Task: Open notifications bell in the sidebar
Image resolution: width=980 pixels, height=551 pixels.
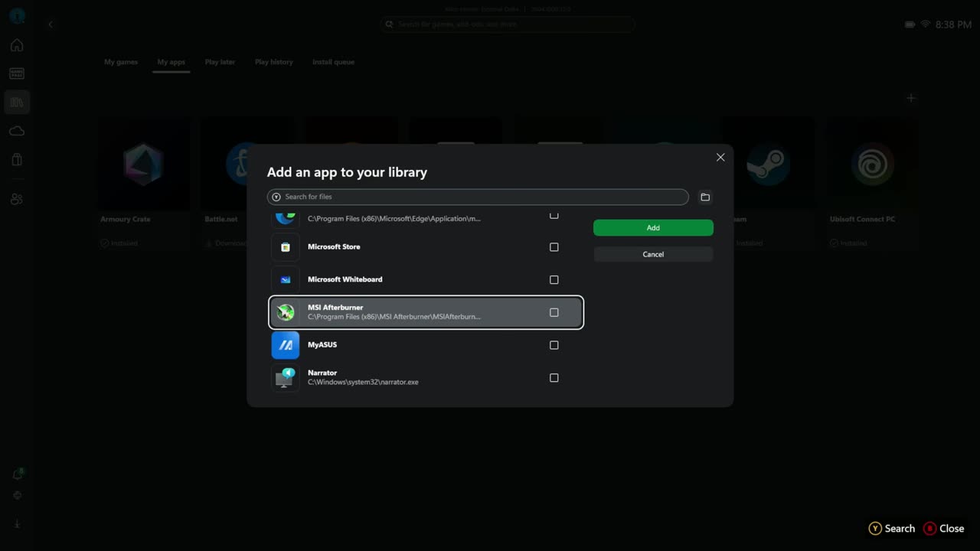Action: [x=17, y=474]
